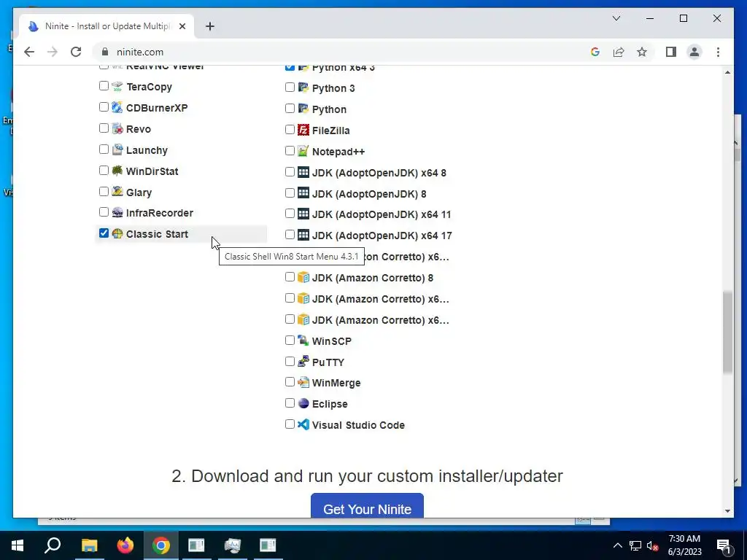This screenshot has height=560, width=747.
Task: Check the Eclipse checkbox
Action: click(290, 402)
